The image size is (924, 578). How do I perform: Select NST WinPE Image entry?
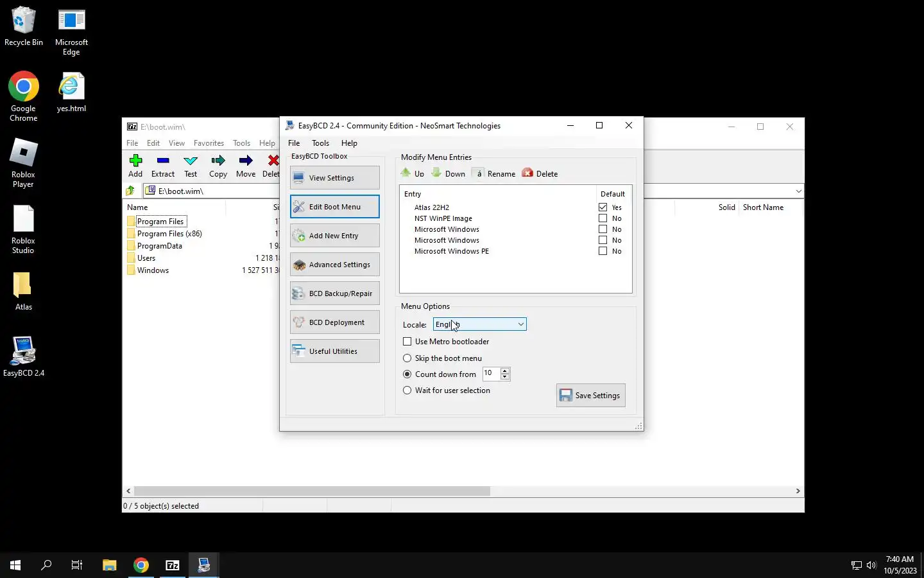click(x=443, y=218)
